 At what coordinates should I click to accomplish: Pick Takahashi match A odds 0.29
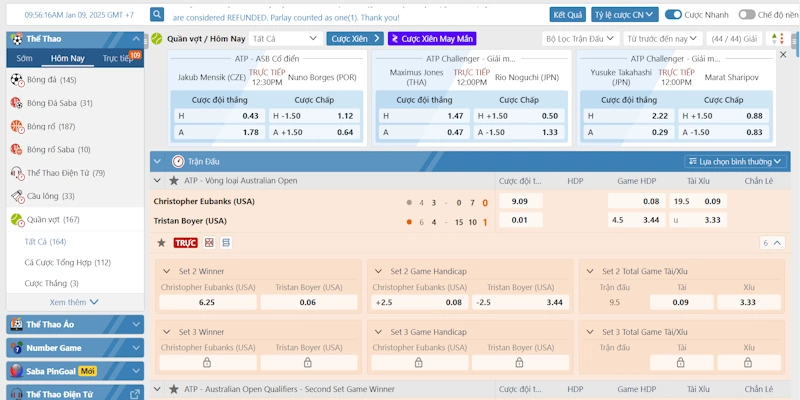(629, 132)
